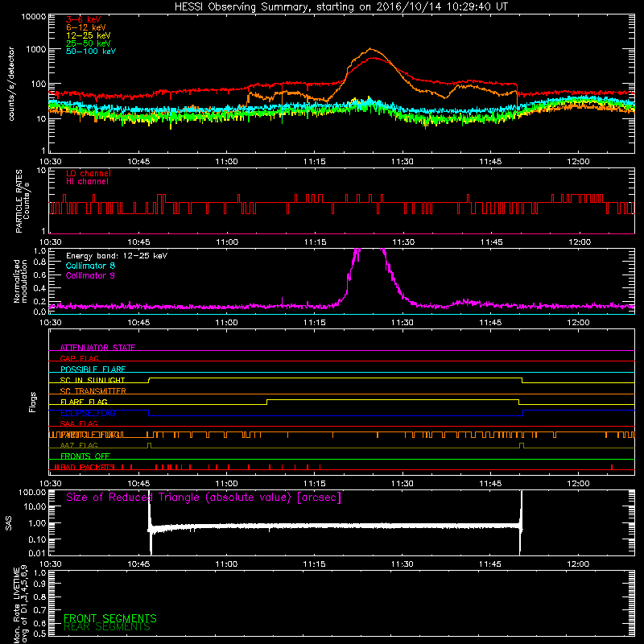Click 'Size of Reduced Triangle' plot title
Image resolution: width=644 pixels, height=644 pixels.
coord(204,497)
